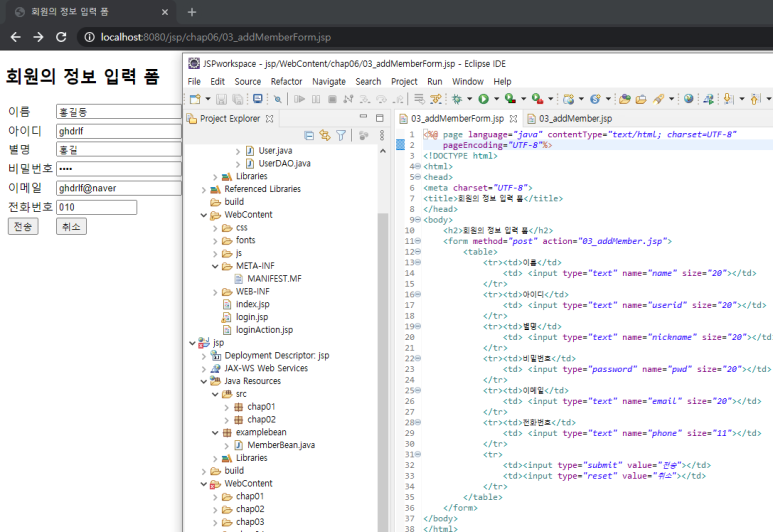Click the Use Step Filters icon
The width and height of the screenshot is (773, 532).
coord(436,99)
